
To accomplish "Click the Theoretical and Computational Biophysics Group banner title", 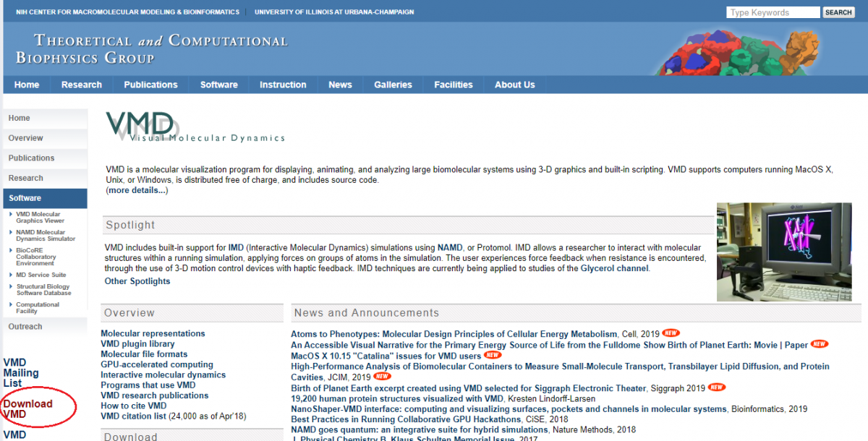I will coord(151,49).
